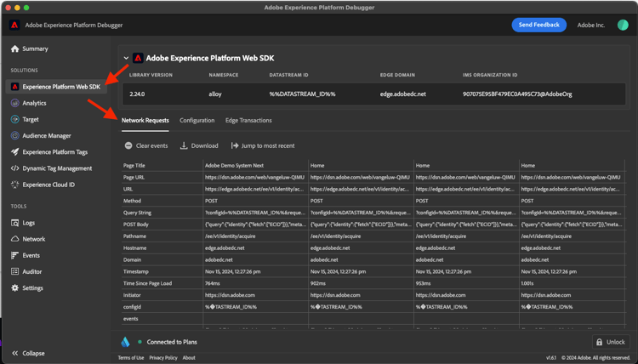Click the 'Time Since Page Load' row label
638x364 pixels.
click(147, 283)
